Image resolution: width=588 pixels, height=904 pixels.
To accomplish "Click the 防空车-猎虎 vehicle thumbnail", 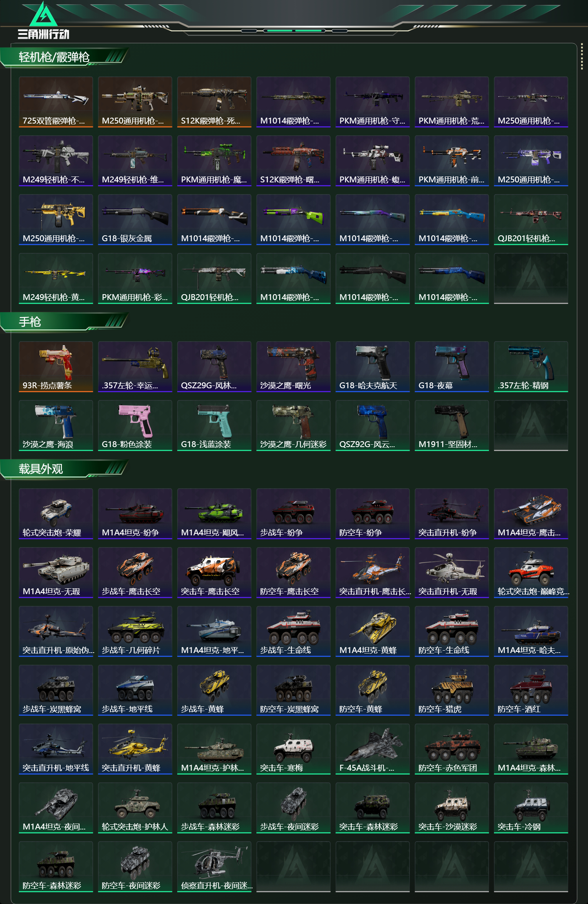I will tap(452, 690).
